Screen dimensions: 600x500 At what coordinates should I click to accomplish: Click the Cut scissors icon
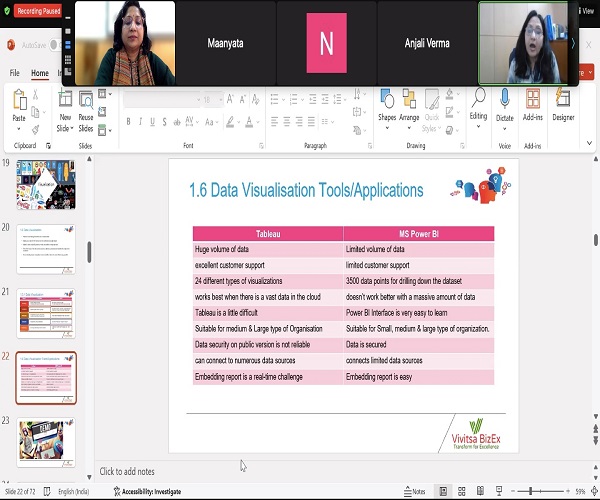(35, 94)
